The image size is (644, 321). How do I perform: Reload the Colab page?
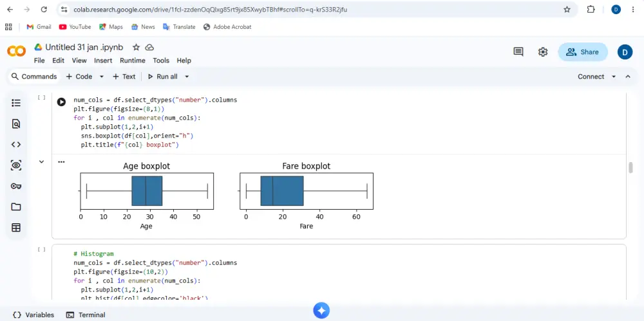click(x=44, y=10)
